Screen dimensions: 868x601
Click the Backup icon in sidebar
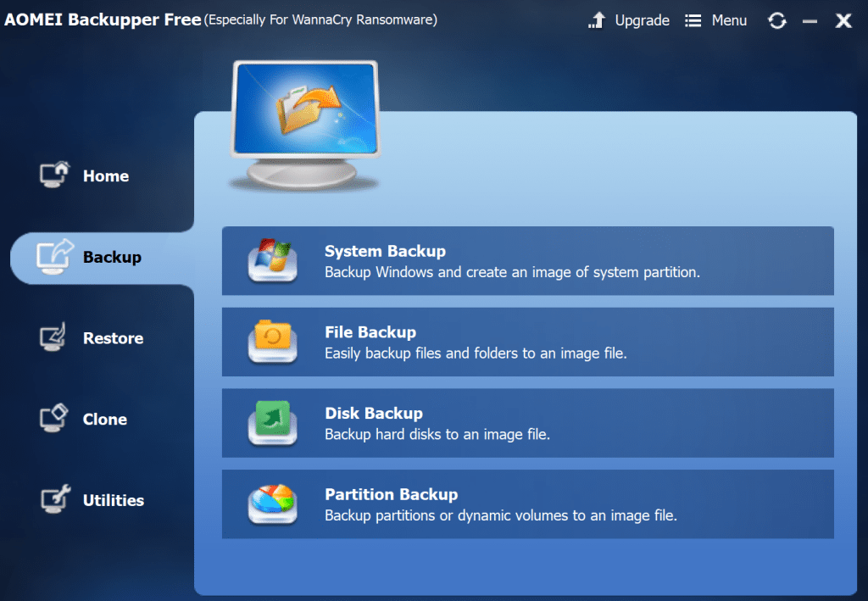point(54,256)
